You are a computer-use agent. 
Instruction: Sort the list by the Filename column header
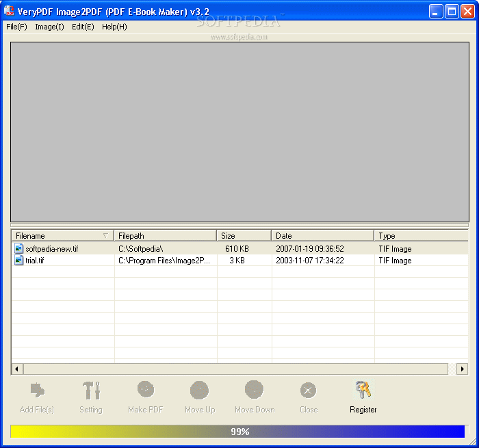pyautogui.click(x=63, y=236)
